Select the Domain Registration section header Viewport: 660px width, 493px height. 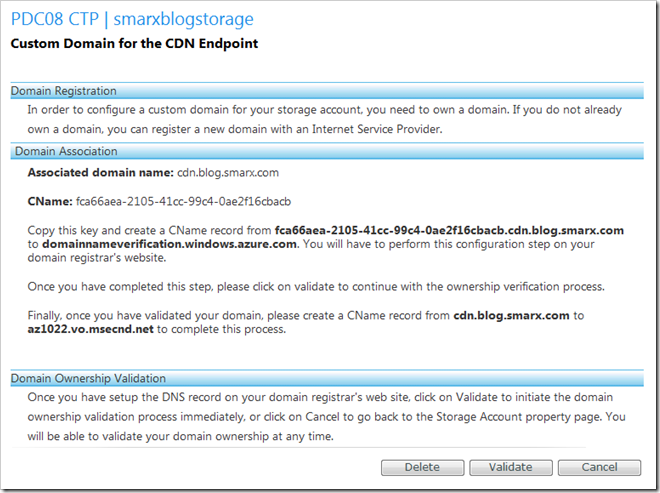(327, 91)
